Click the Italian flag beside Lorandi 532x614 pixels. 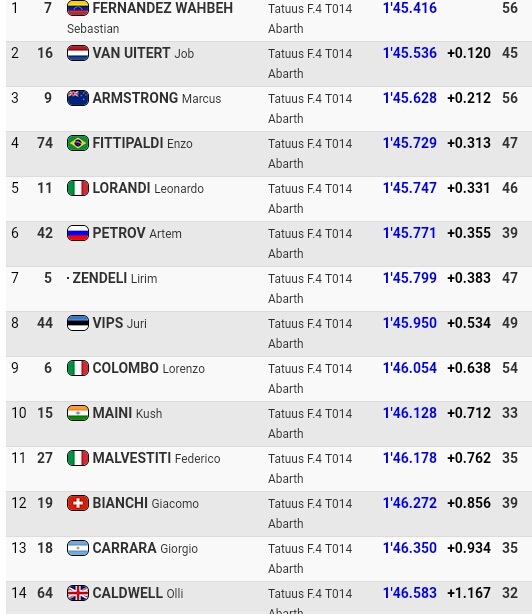(78, 188)
